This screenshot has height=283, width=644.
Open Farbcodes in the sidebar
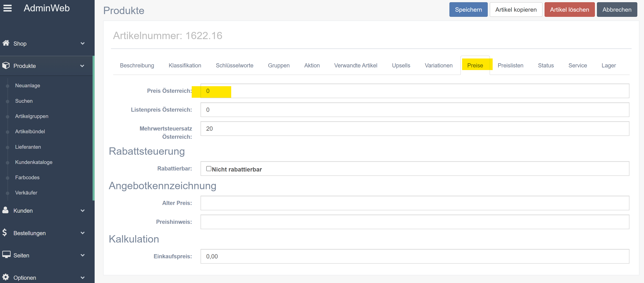pos(27,177)
